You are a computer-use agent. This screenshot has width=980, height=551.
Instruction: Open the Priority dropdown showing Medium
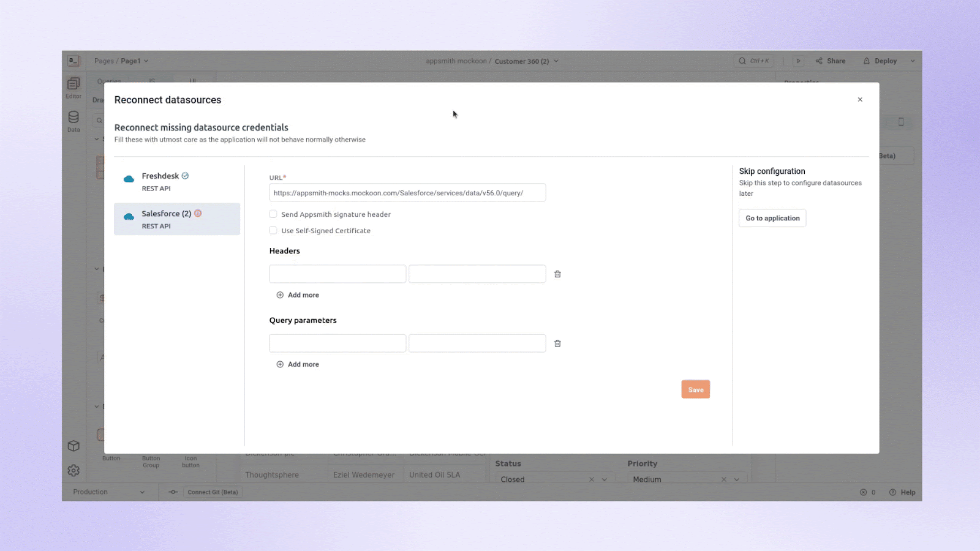coord(736,479)
